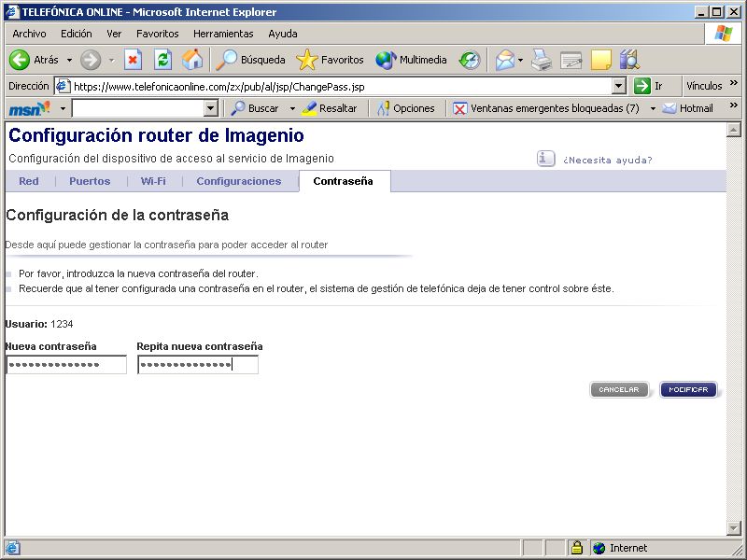Expand the Mail button dropdown arrow

pos(521,60)
